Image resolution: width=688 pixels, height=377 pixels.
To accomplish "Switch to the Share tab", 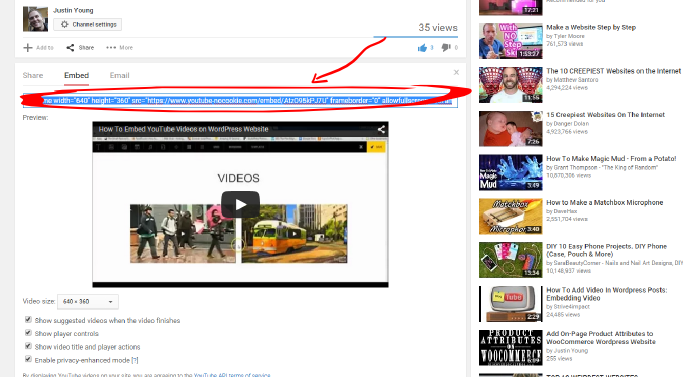I will [x=33, y=75].
